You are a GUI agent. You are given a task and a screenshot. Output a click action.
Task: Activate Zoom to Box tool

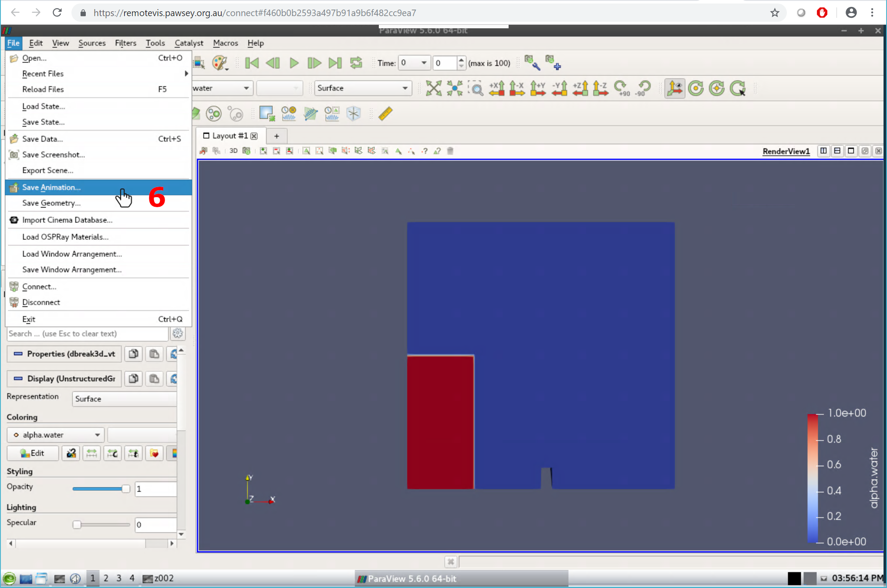(x=476, y=88)
